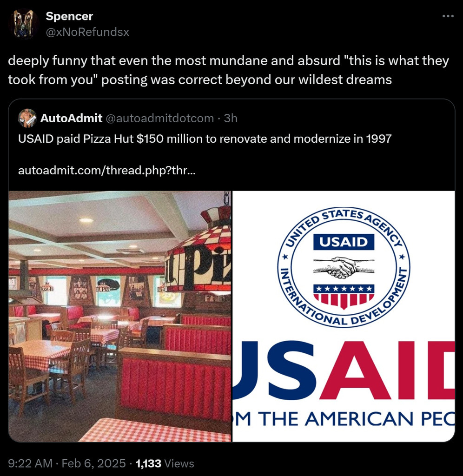Click the main tweet text about posting
463x476 pixels.
(228, 70)
